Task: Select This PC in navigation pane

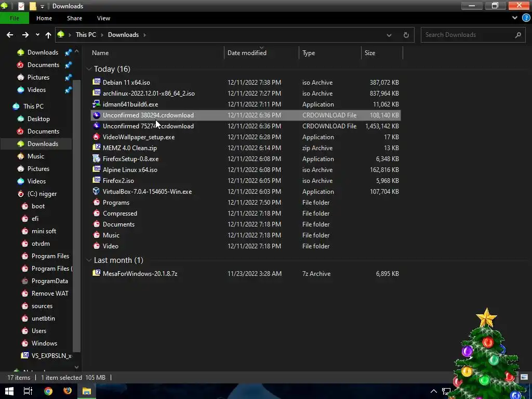Action: tap(33, 106)
